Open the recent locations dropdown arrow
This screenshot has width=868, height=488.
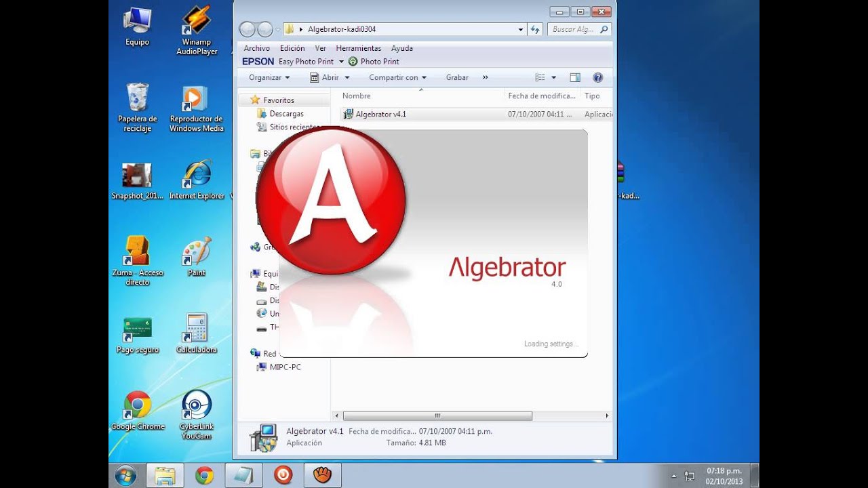[x=278, y=30]
